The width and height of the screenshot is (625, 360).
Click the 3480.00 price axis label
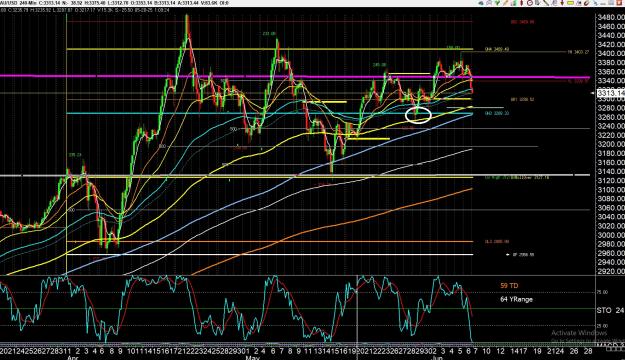[x=611, y=17]
